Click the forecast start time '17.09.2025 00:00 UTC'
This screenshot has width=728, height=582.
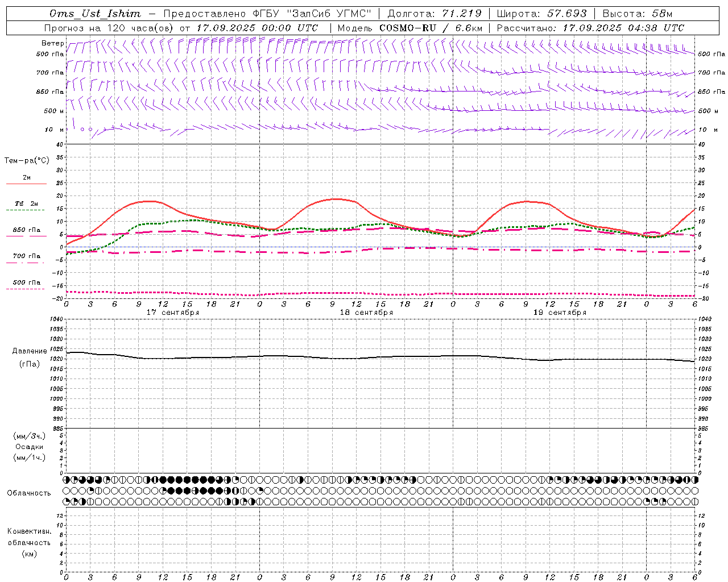click(257, 28)
